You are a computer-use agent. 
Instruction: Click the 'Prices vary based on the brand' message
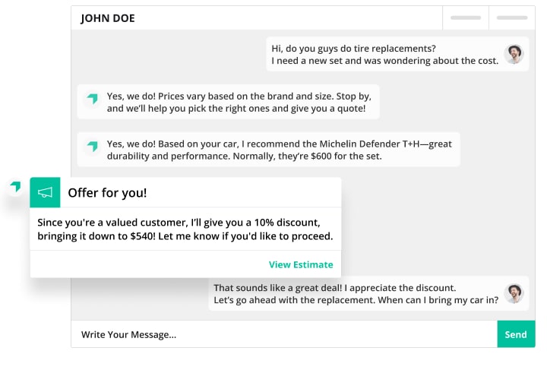point(236,102)
